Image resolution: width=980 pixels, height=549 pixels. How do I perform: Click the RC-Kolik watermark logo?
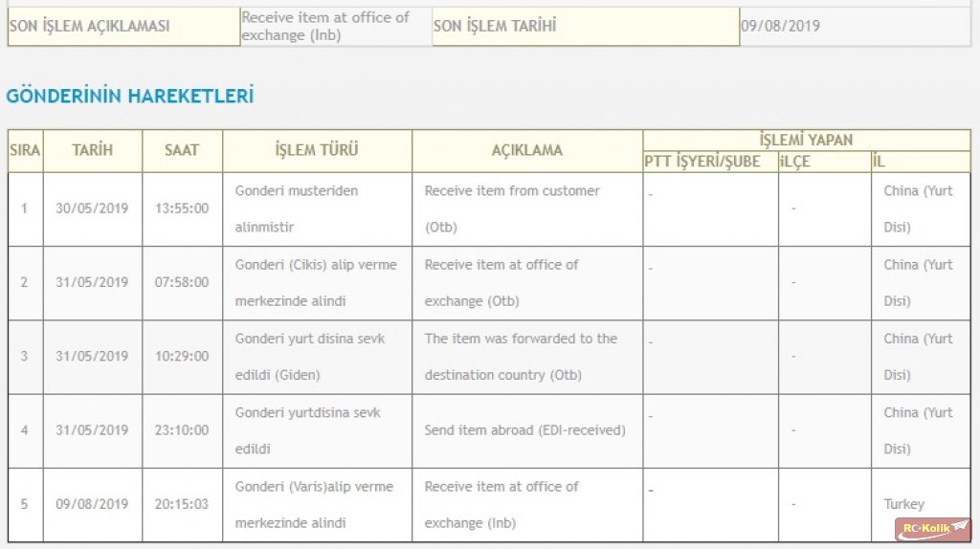click(x=932, y=529)
